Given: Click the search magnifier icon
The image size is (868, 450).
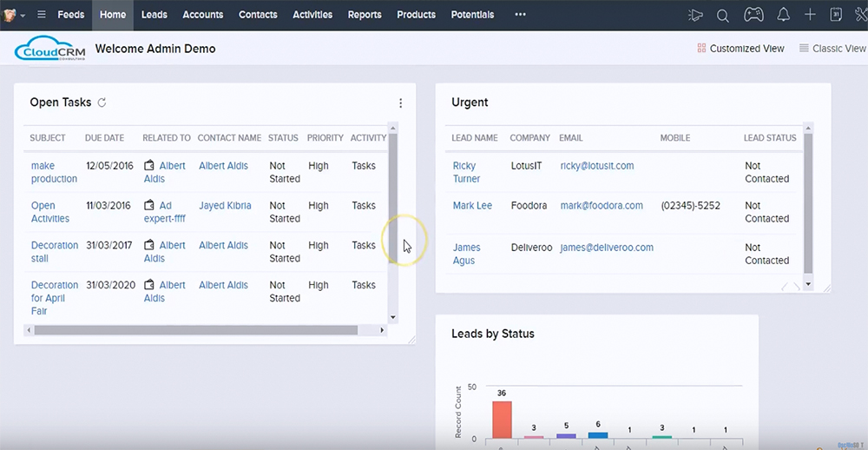Looking at the screenshot, I should coord(723,15).
